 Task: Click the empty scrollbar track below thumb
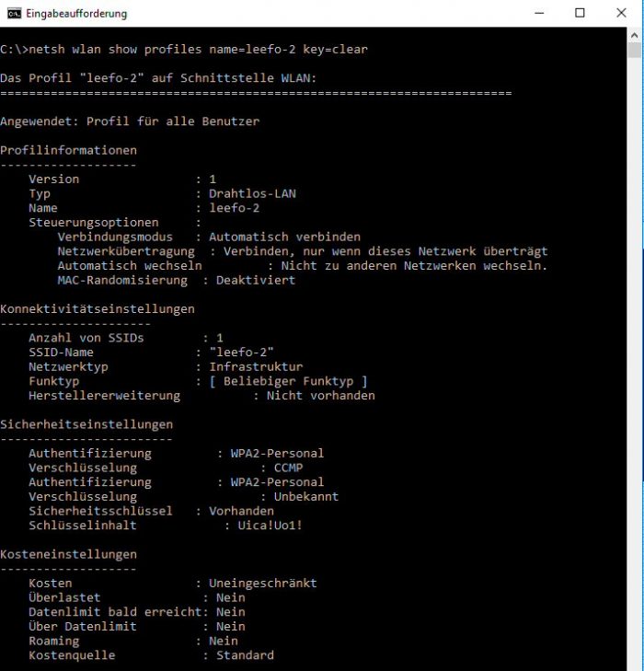pyautogui.click(x=634, y=364)
